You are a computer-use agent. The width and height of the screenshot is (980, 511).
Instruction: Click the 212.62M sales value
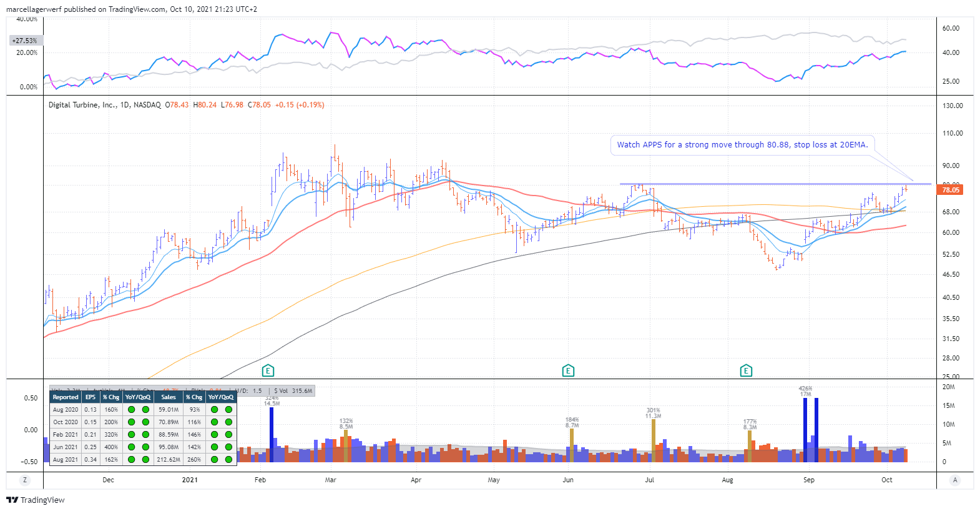pyautogui.click(x=169, y=460)
